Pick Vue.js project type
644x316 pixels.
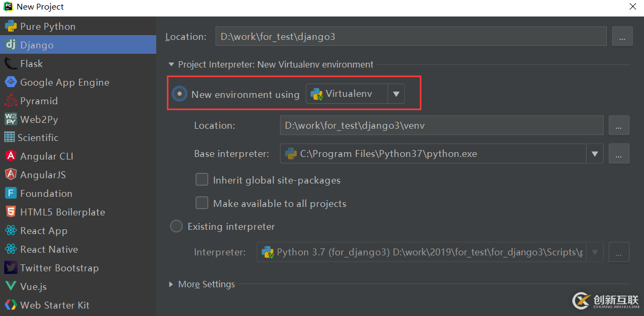tap(78, 286)
